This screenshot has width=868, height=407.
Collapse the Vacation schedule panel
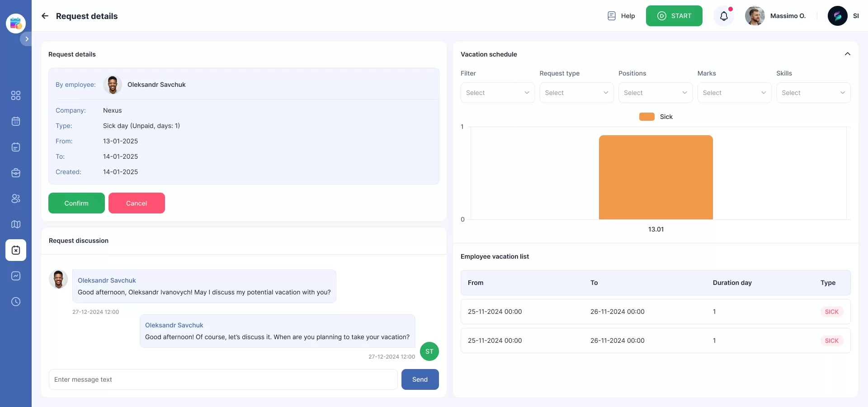[x=847, y=54]
